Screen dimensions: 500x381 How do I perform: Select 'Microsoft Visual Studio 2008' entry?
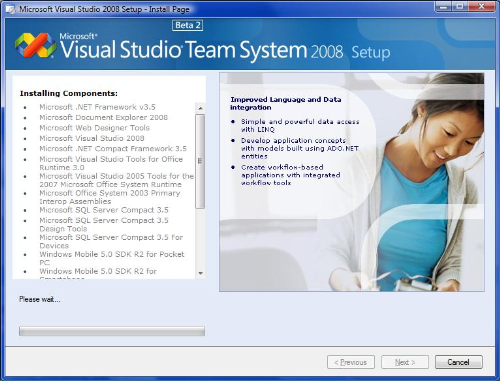click(x=92, y=138)
